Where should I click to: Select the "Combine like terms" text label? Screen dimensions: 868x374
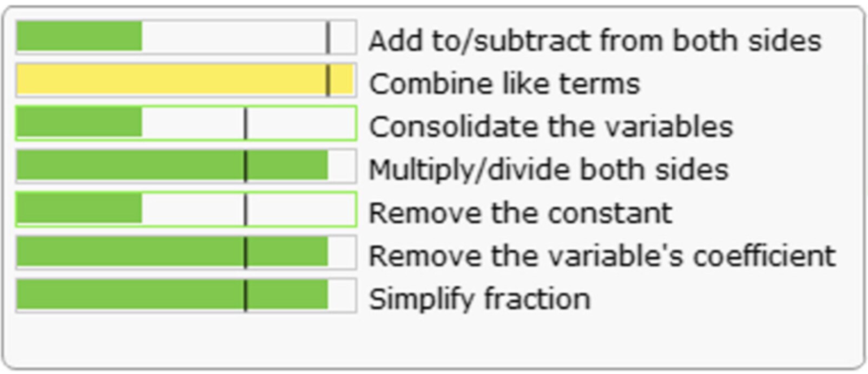(504, 84)
